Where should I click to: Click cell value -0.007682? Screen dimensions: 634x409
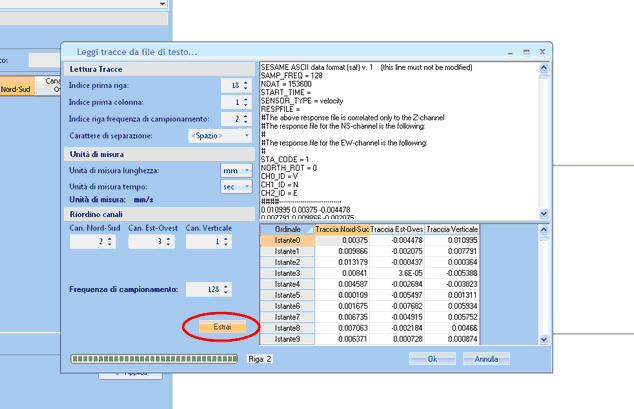(397, 306)
